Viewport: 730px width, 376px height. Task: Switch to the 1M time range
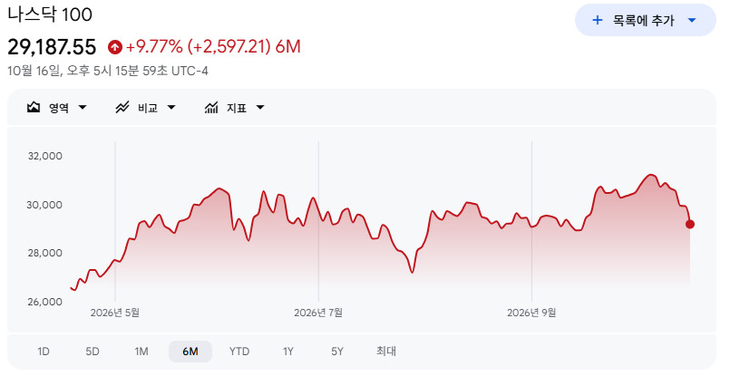pos(141,351)
